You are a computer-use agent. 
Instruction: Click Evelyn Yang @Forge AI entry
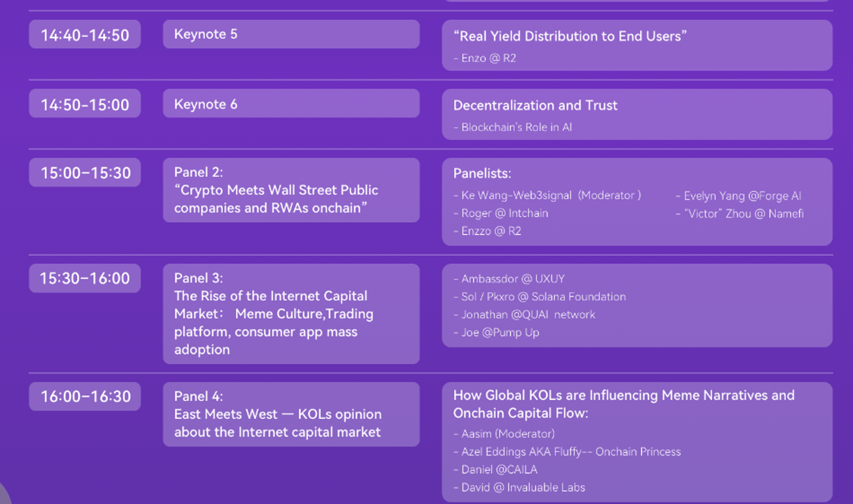pyautogui.click(x=738, y=196)
